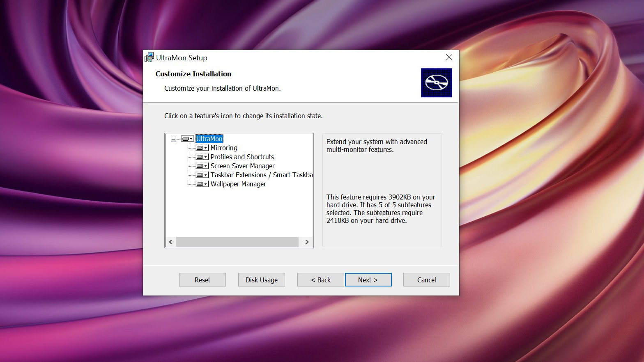Click the setup disc logo image
644x362 pixels.
coord(437,83)
